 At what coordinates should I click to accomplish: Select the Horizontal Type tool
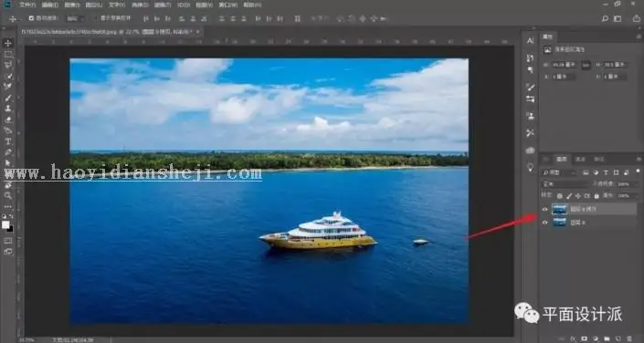tap(8, 141)
